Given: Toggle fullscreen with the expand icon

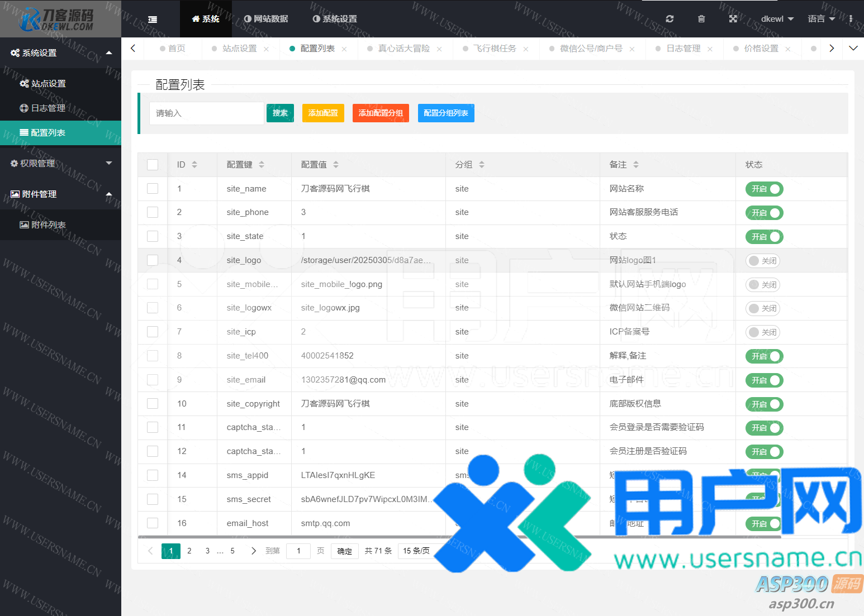Looking at the screenshot, I should tap(733, 18).
